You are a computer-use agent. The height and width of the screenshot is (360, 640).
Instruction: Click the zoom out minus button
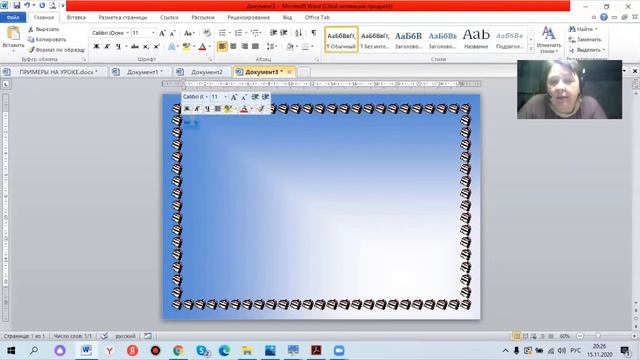pyautogui.click(x=580, y=336)
